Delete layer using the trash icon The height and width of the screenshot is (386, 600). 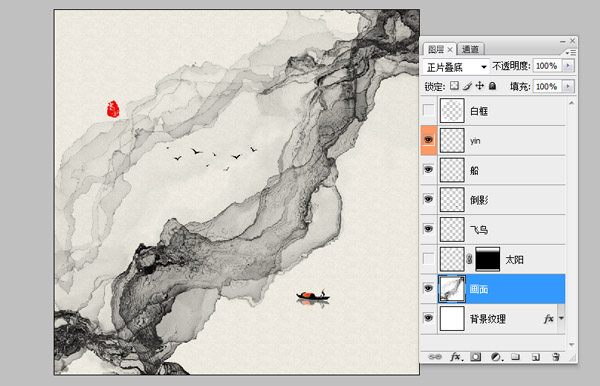click(556, 357)
